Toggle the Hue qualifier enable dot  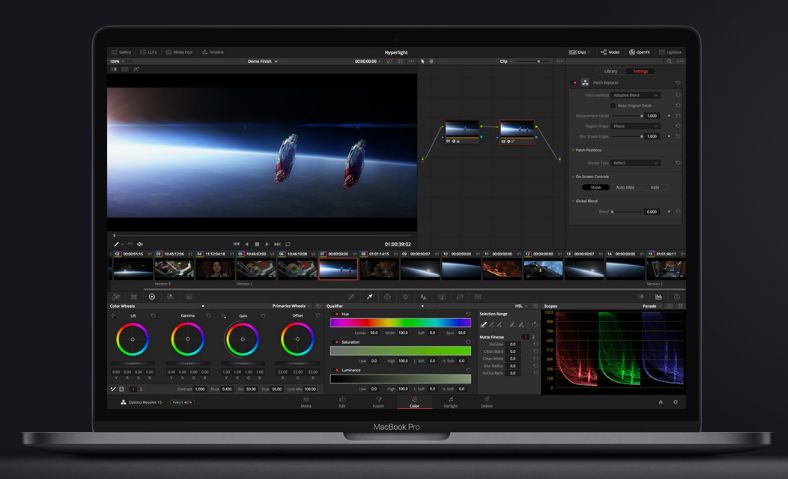tap(337, 314)
